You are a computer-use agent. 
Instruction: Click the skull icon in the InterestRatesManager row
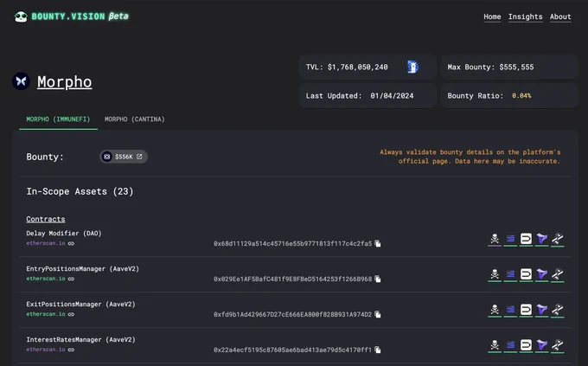495,345
